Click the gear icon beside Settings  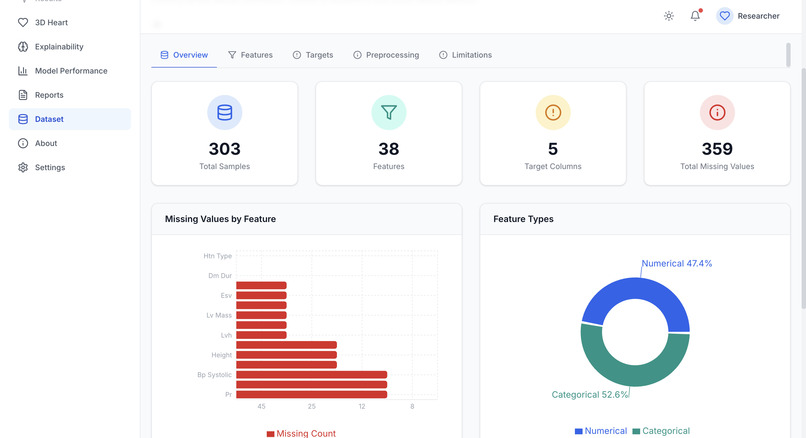(x=23, y=168)
